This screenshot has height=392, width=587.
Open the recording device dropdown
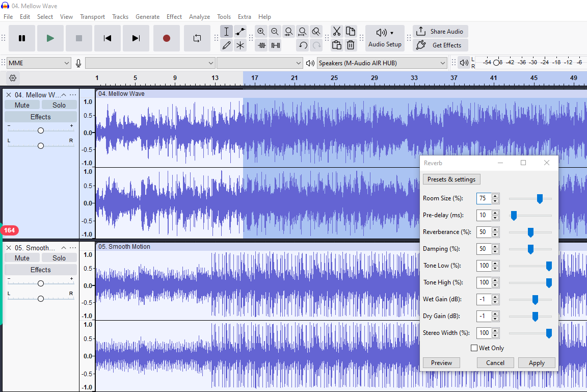150,63
